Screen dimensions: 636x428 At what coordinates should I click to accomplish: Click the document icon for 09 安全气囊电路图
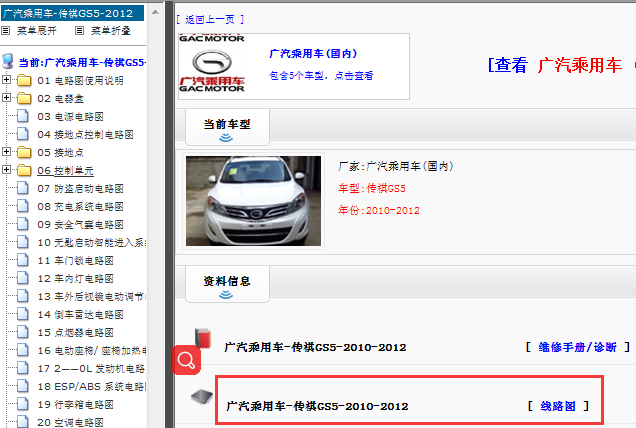pos(23,224)
